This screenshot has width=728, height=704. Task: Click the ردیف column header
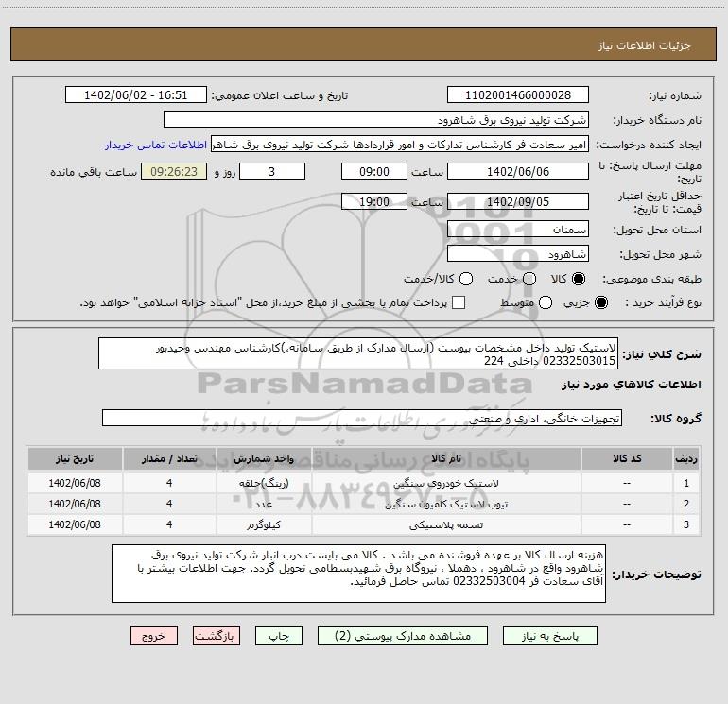tap(686, 458)
